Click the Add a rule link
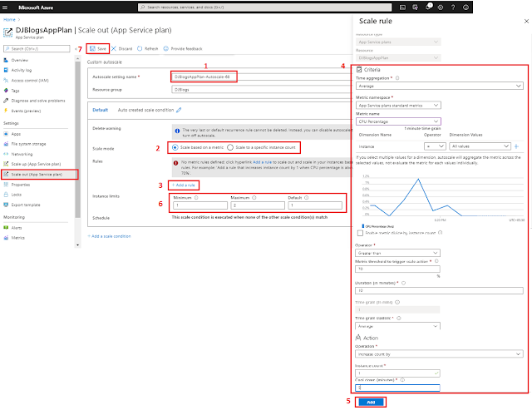 click(x=184, y=185)
